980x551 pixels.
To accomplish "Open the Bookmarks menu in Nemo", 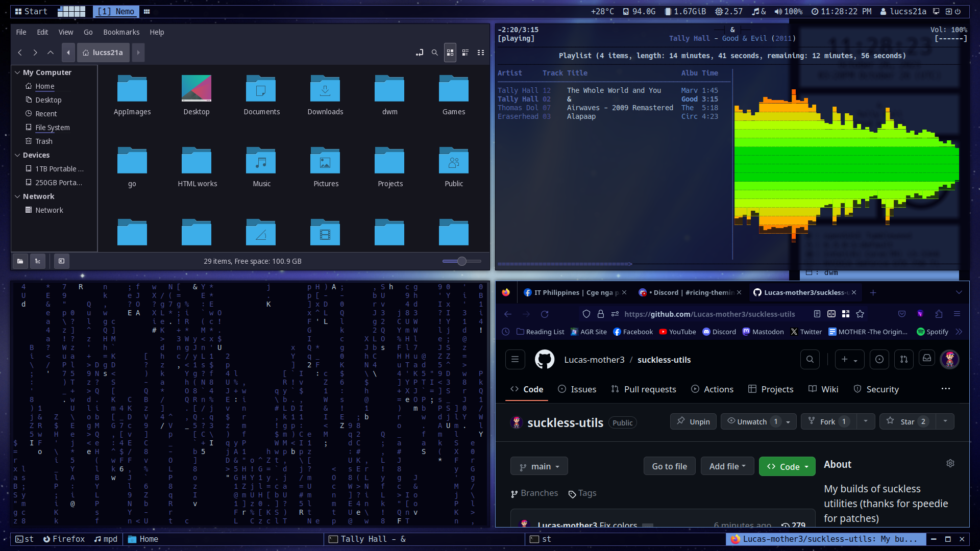I will coord(120,31).
